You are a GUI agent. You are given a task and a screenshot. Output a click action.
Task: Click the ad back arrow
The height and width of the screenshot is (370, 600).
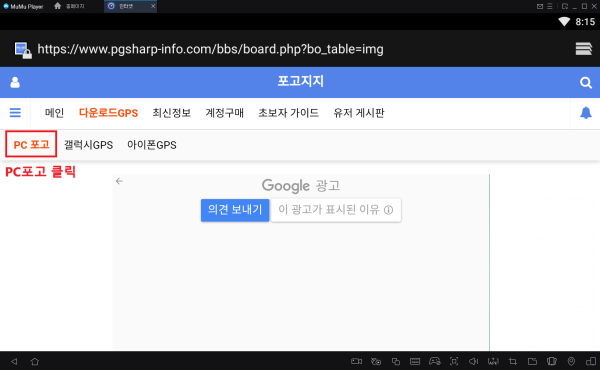119,181
